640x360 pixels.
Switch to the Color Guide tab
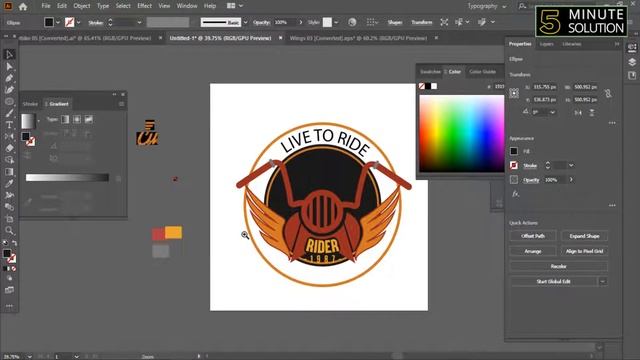(x=482, y=72)
